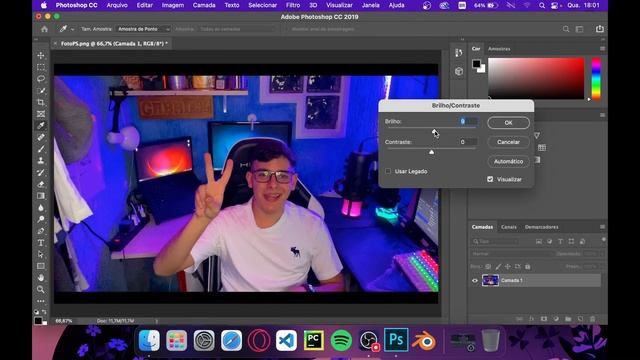640x360 pixels.
Task: Click the delete layer trash icon
Action: 593,319
